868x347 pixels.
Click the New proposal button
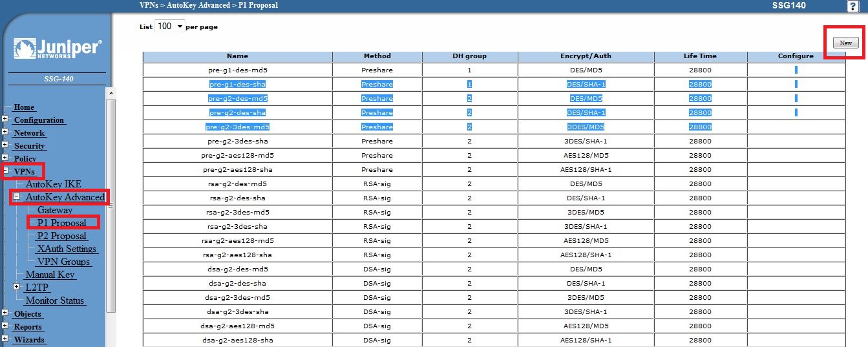coord(845,43)
